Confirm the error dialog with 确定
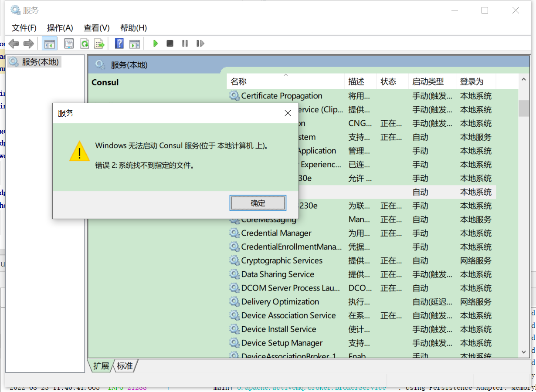This screenshot has width=536, height=392. [x=258, y=203]
